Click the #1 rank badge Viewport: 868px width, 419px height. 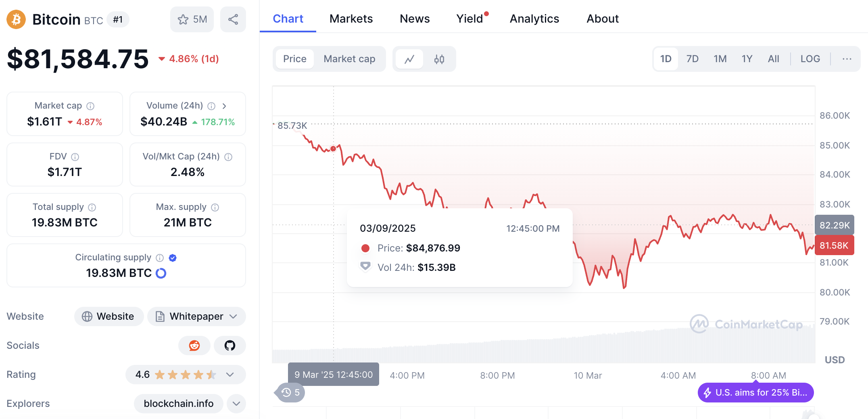[x=118, y=19]
